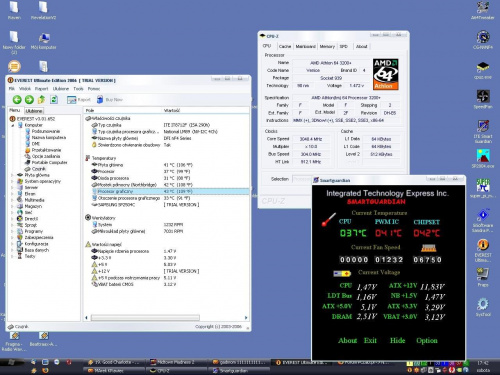This screenshot has height=375, width=500.
Task: Select the Czujnik item in the tree
Action: 39,169
